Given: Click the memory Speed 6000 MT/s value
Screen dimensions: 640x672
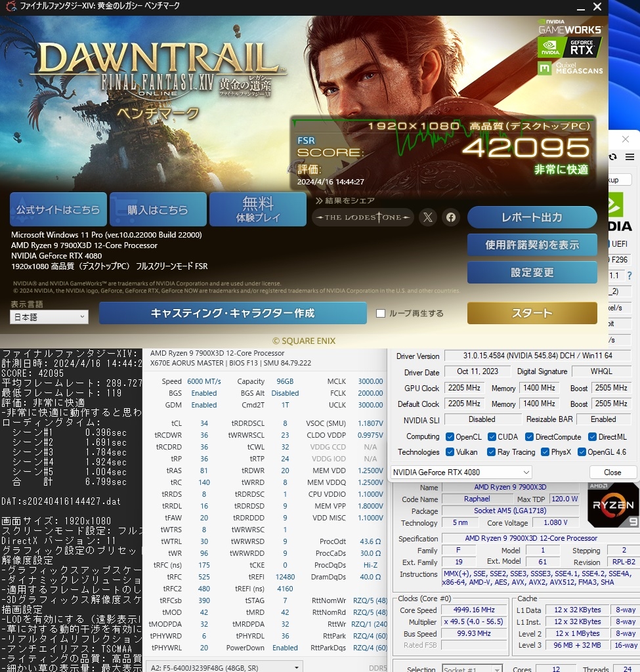Looking at the screenshot, I should point(204,381).
